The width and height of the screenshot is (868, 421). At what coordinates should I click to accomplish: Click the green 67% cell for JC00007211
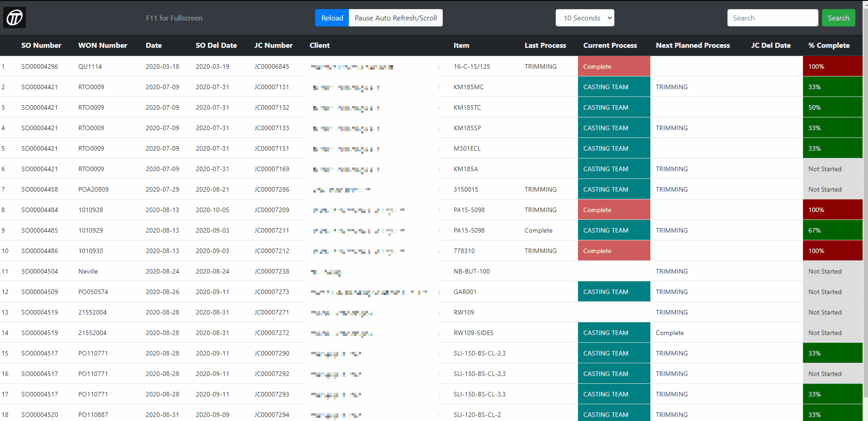[832, 230]
